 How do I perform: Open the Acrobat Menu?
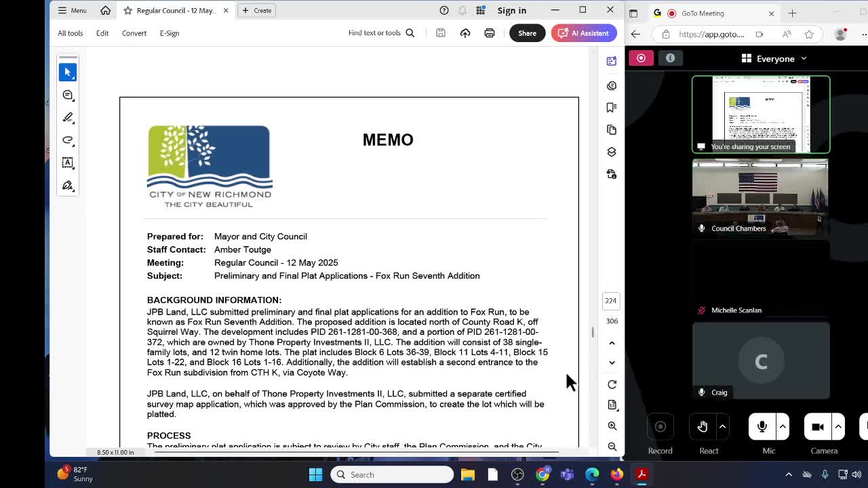(x=72, y=10)
